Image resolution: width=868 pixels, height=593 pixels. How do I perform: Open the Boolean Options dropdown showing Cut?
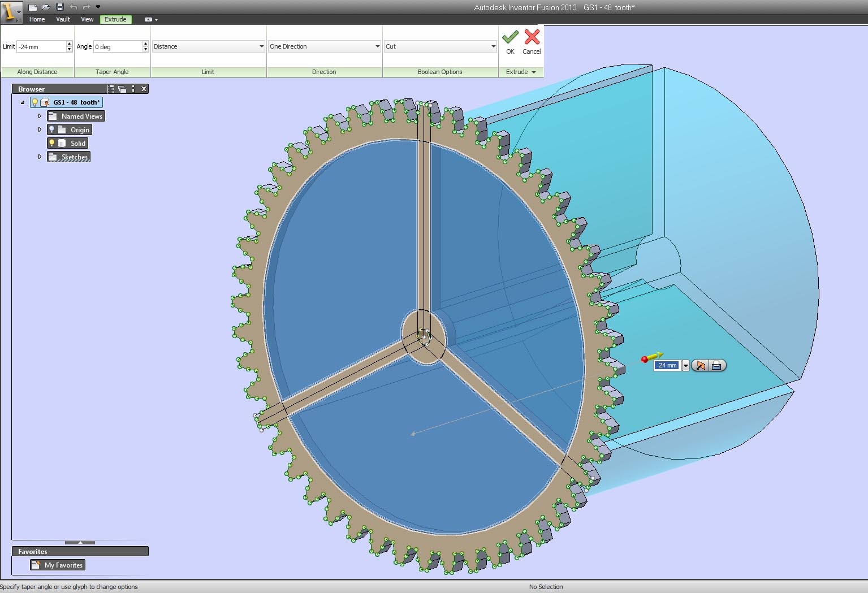(493, 46)
